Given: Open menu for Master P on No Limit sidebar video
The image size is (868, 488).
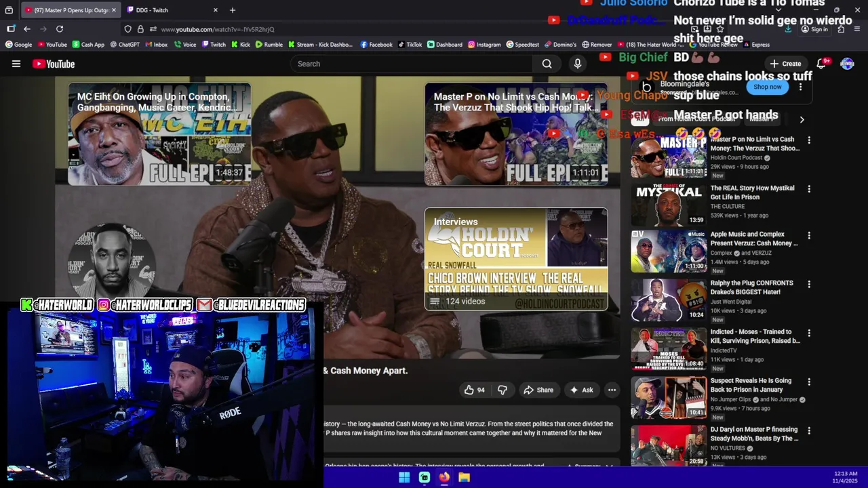Looking at the screenshot, I should pos(809,140).
